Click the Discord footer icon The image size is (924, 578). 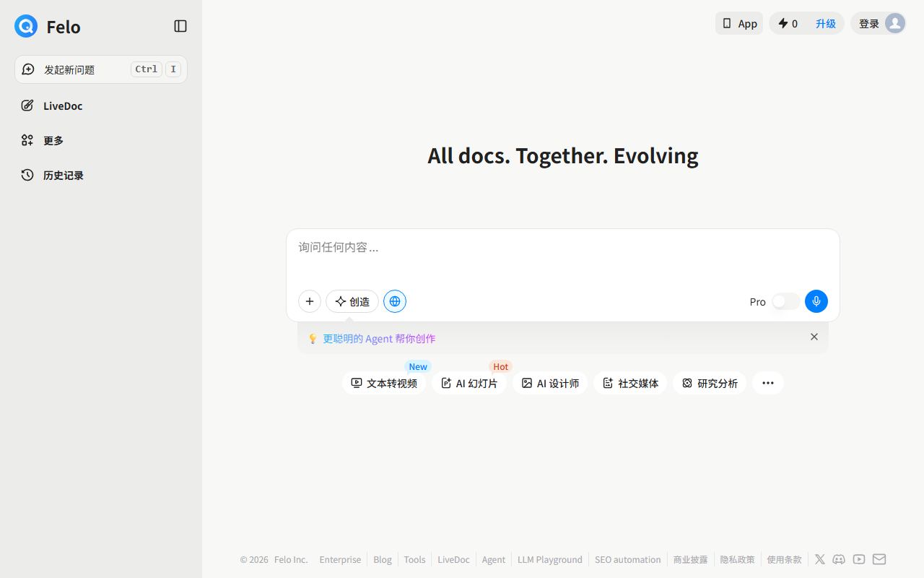pyautogui.click(x=839, y=559)
